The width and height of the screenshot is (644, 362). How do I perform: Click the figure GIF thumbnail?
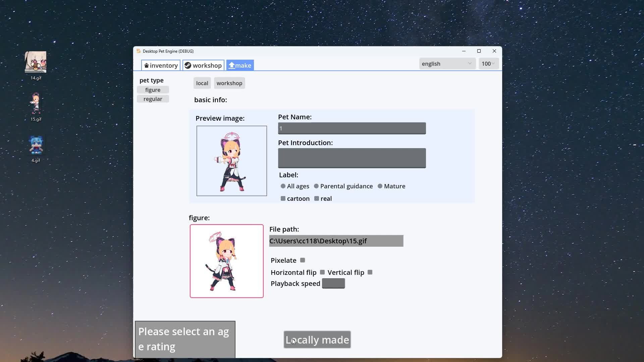point(226,261)
